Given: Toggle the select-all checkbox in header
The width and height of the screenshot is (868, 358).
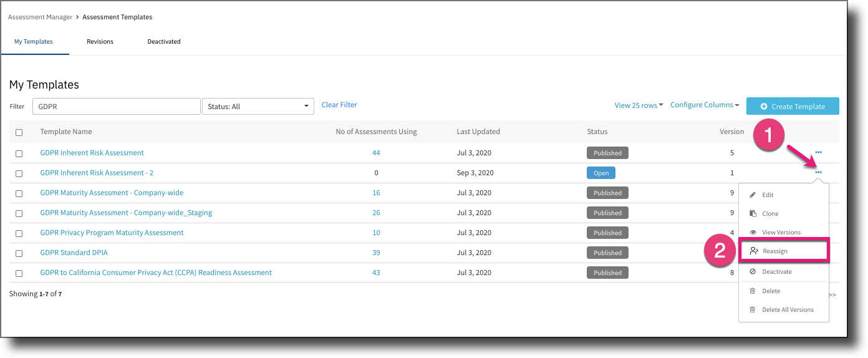Looking at the screenshot, I should (x=19, y=132).
